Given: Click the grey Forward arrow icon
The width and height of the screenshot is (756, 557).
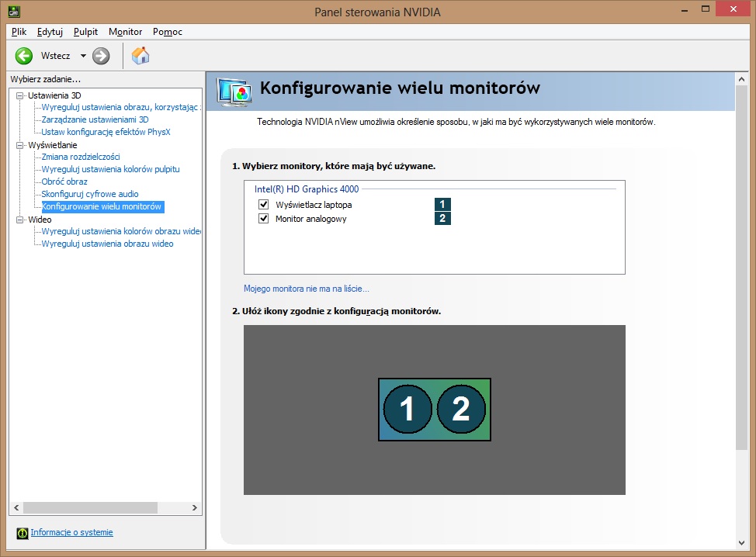Looking at the screenshot, I should point(101,56).
